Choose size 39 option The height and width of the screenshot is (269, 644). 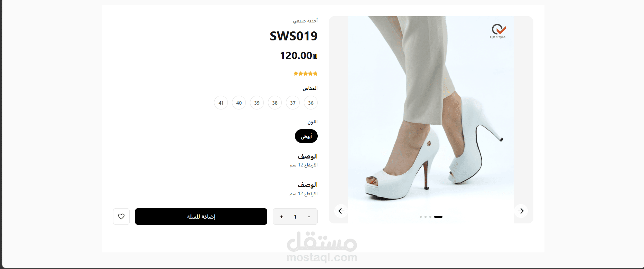click(x=257, y=103)
